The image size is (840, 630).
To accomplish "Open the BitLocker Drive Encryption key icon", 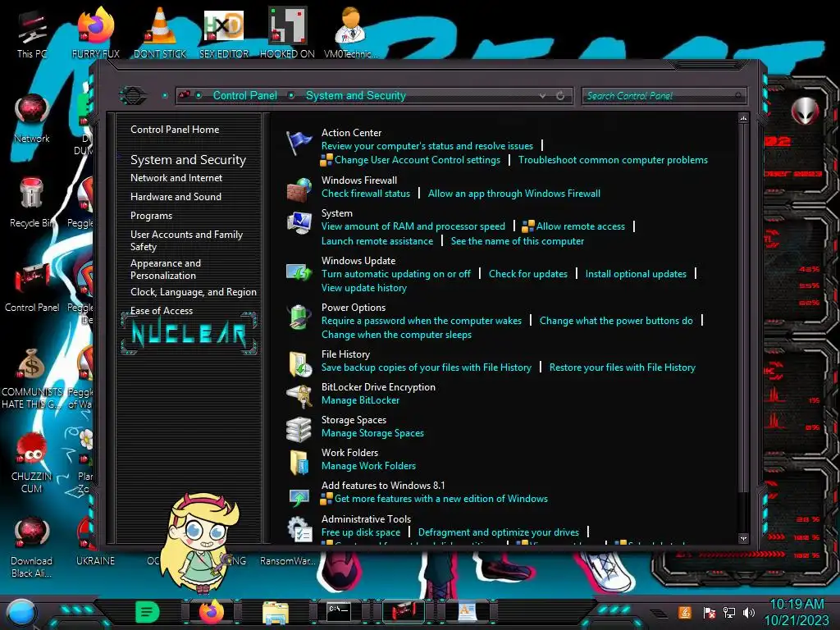I will click(299, 396).
